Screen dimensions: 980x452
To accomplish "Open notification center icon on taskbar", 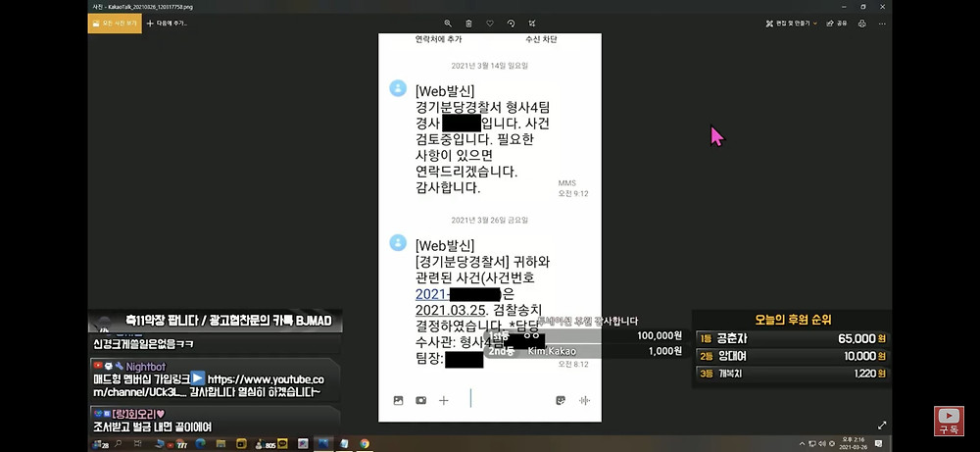I will click(x=878, y=444).
